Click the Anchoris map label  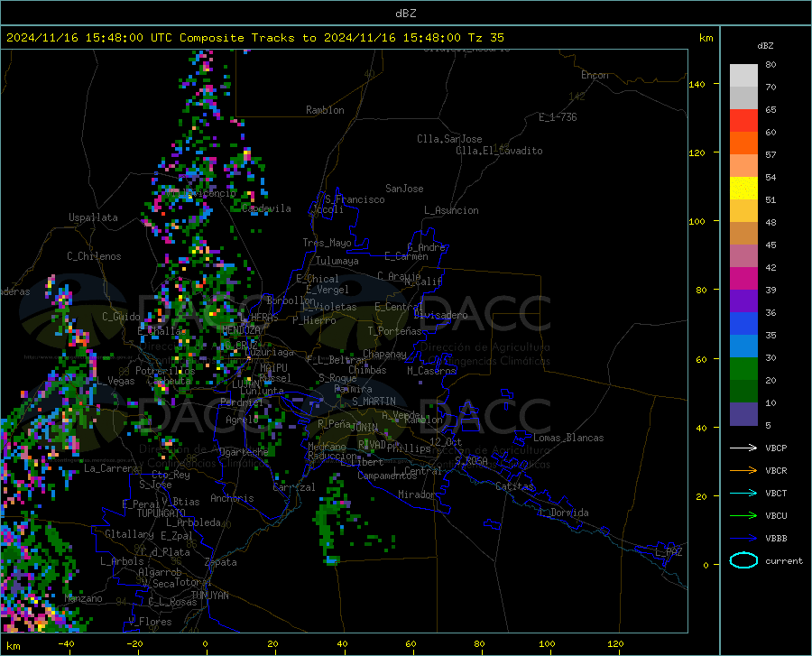(232, 498)
